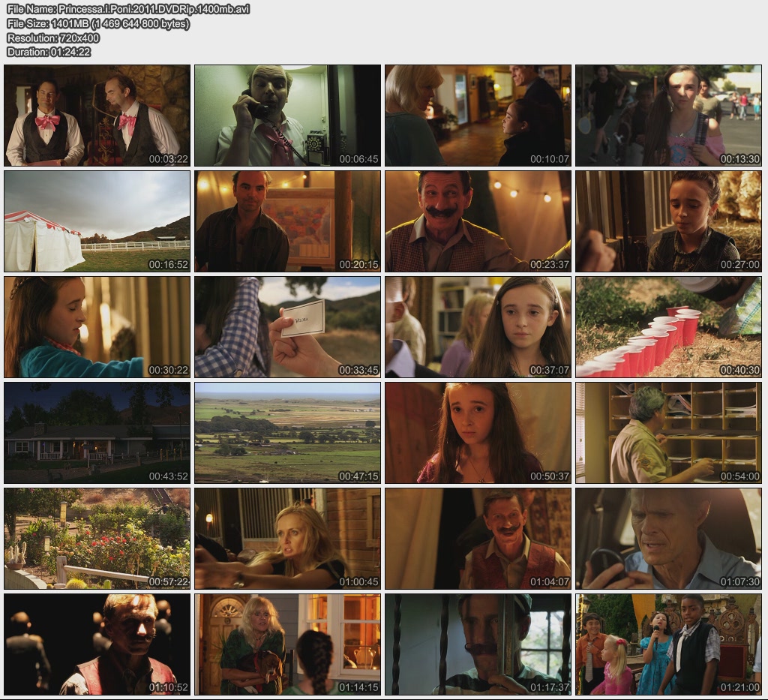The image size is (768, 700).
Task: Click the landscape fields thumbnail at 00:47:15
Action: (287, 433)
